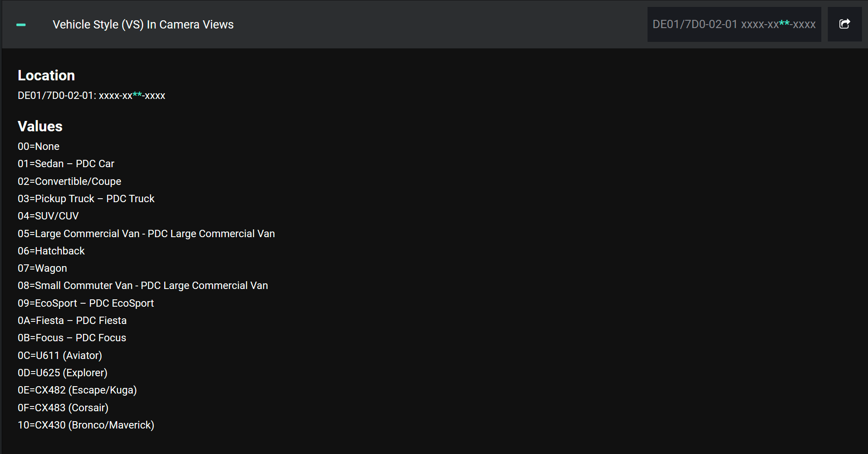Select the '02=Convertible/Coupe' line
The image size is (868, 454).
click(x=70, y=181)
